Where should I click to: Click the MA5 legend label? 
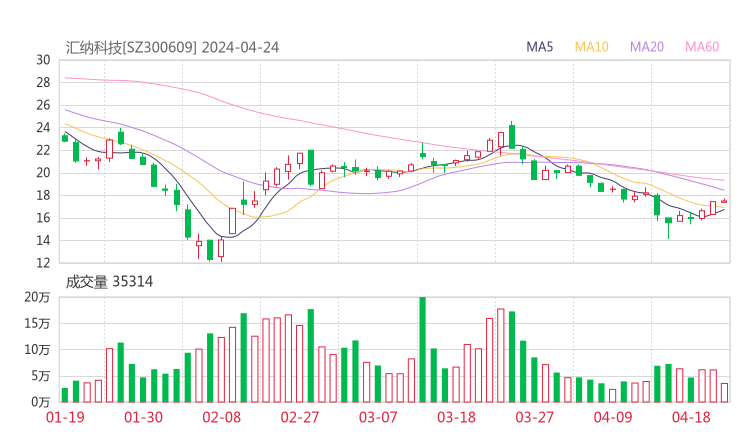(539, 47)
